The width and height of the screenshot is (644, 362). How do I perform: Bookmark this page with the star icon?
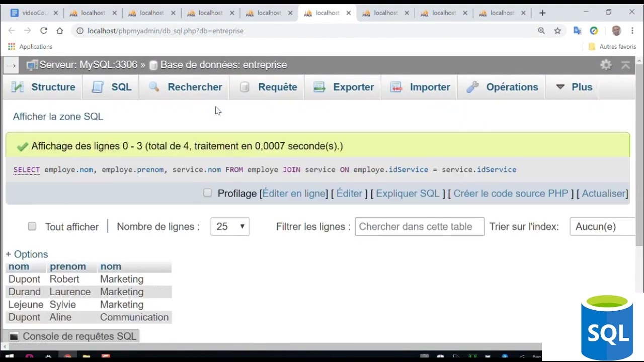[x=557, y=31]
